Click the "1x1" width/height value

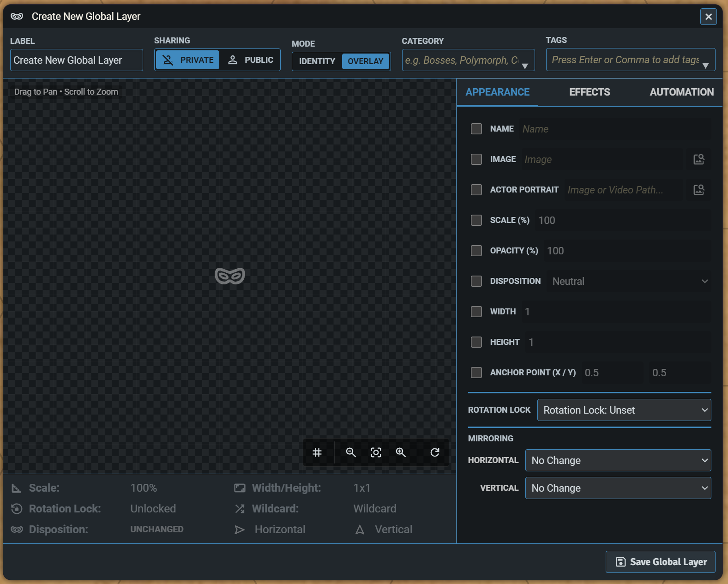(362, 488)
